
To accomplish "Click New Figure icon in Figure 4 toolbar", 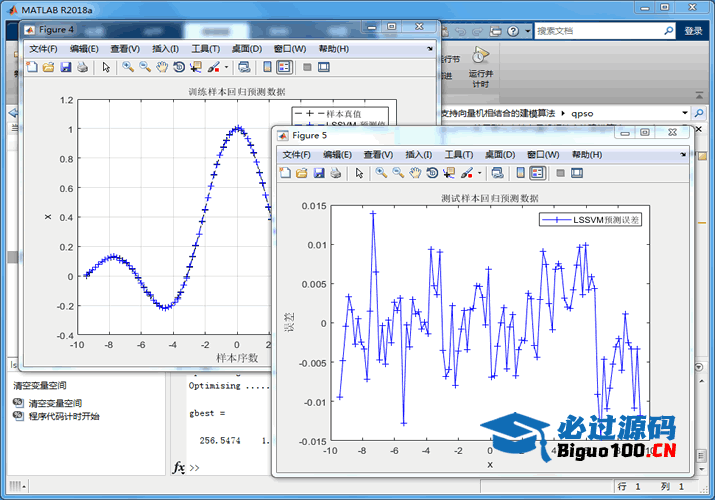I will [x=32, y=67].
